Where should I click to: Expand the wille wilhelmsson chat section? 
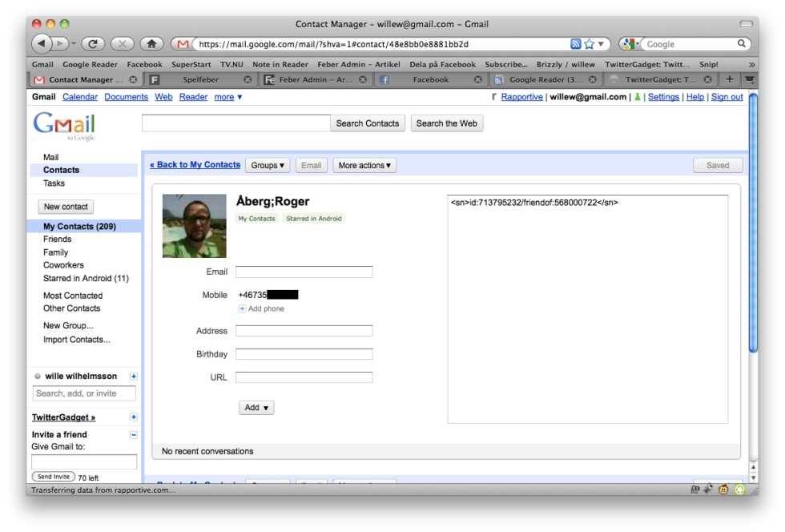click(x=134, y=377)
